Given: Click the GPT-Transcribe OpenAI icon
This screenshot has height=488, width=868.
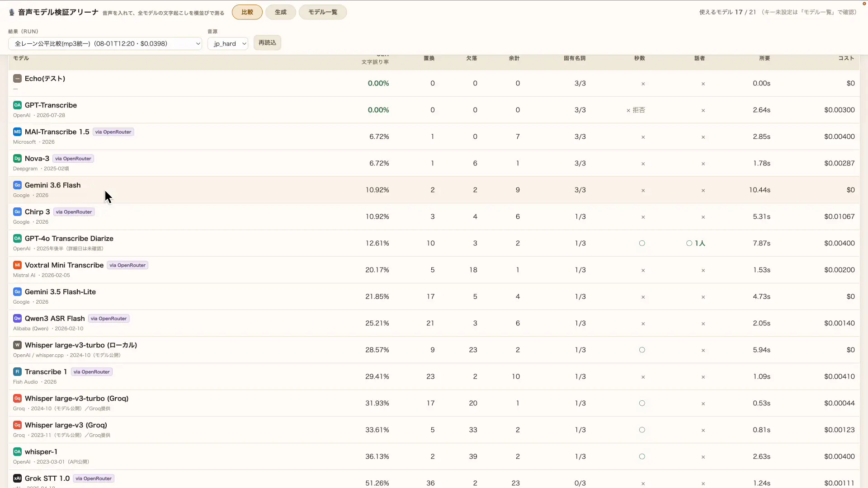Looking at the screenshot, I should pyautogui.click(x=17, y=105).
